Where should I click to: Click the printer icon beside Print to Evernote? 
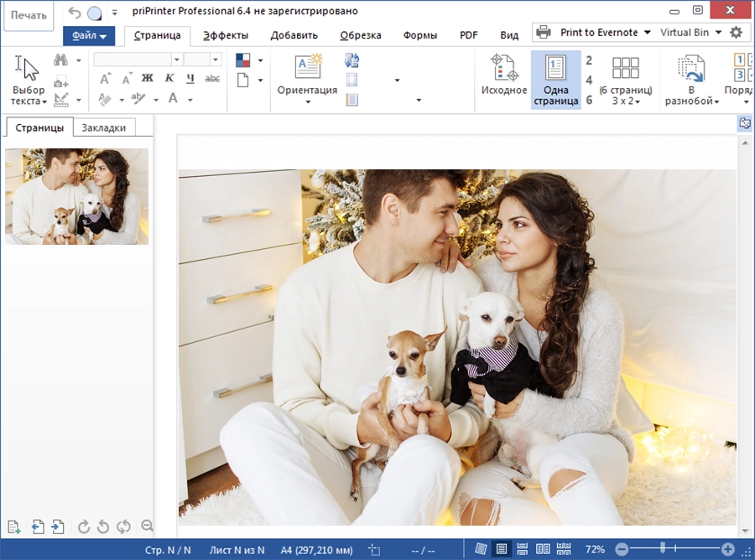click(543, 32)
